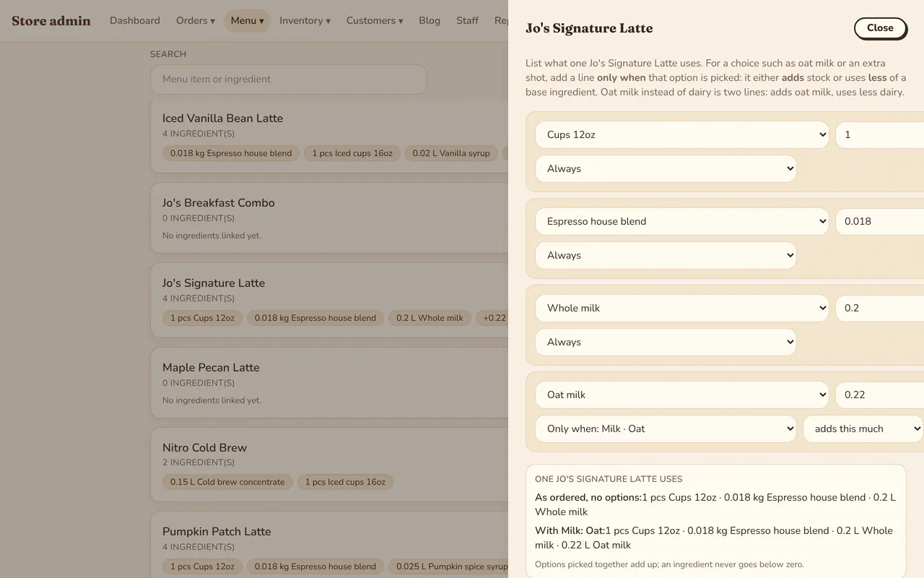The image size is (924, 578).
Task: Open the Customers menu
Action: click(375, 20)
